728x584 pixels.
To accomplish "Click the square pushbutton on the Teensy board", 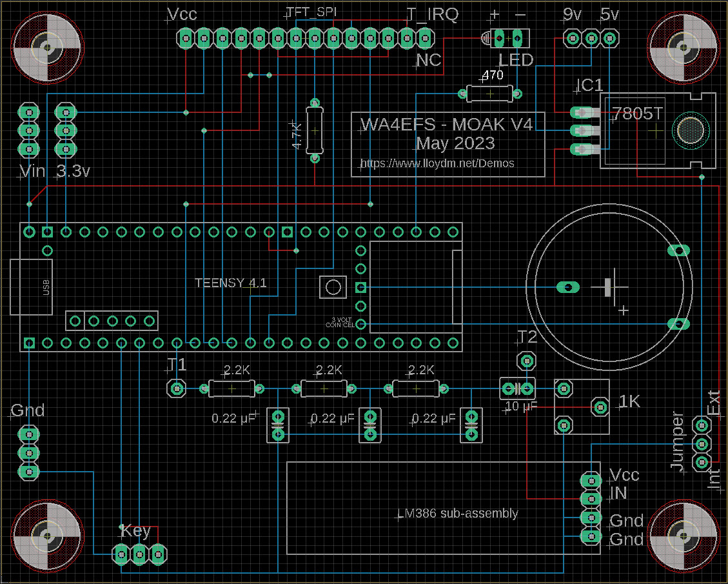I will [333, 287].
